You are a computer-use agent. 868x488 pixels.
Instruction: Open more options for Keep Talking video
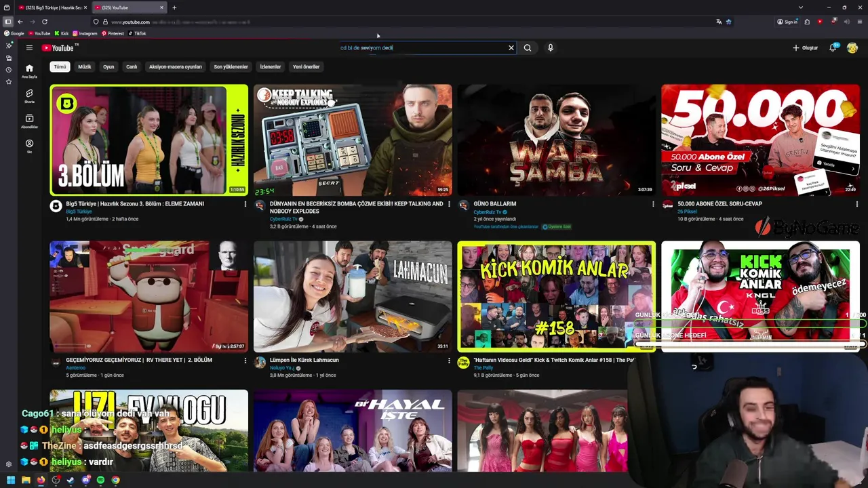[x=449, y=204]
